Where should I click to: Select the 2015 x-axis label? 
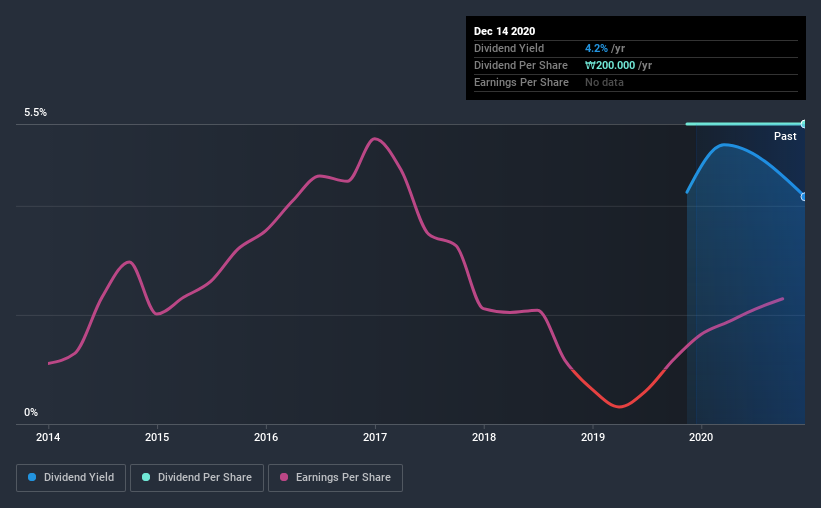coord(157,437)
